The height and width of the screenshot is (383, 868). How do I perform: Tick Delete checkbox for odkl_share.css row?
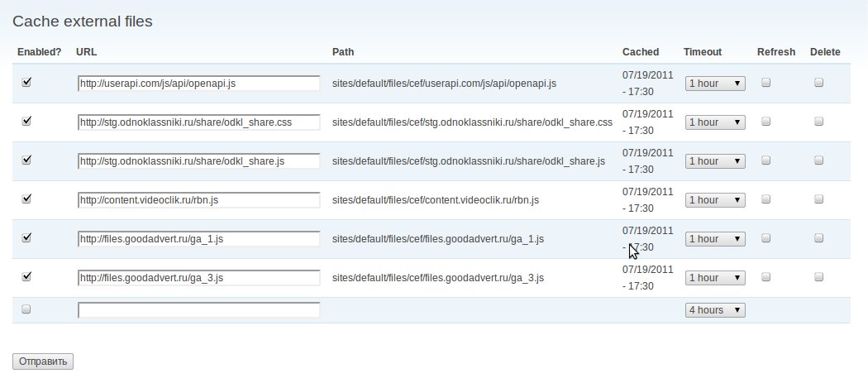[x=818, y=122]
